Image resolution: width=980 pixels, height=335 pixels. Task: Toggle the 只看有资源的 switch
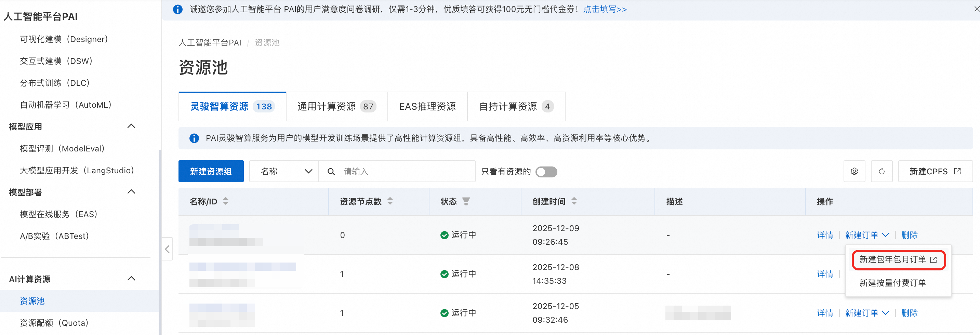click(546, 172)
